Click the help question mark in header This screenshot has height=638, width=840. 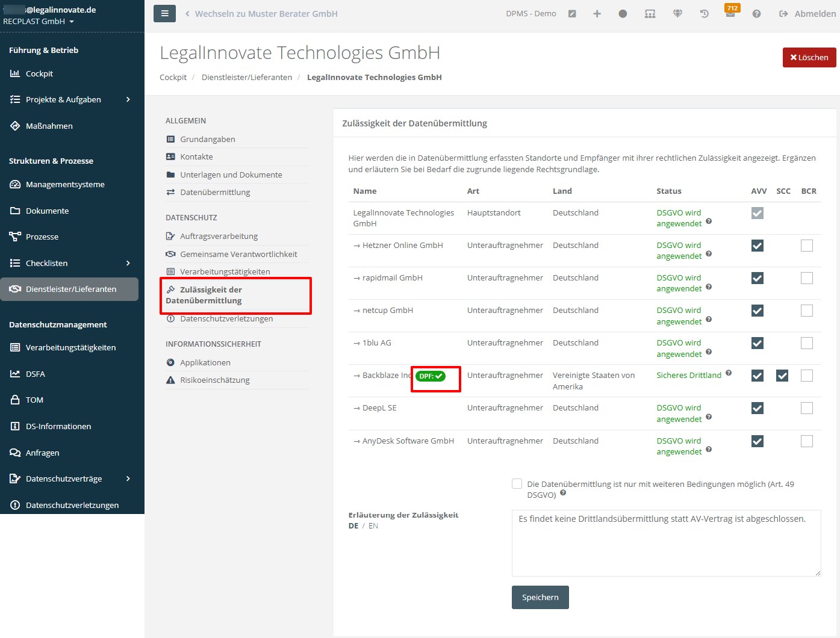756,14
